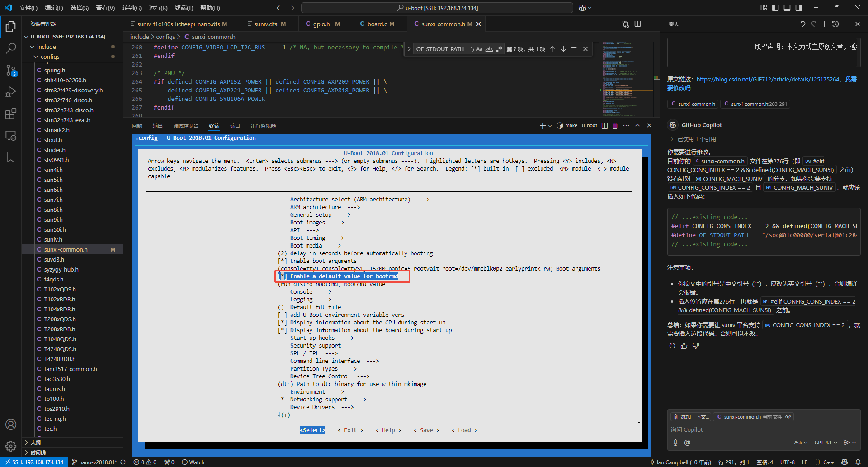
Task: Click the @ mention icon in chat input
Action: pyautogui.click(x=688, y=443)
